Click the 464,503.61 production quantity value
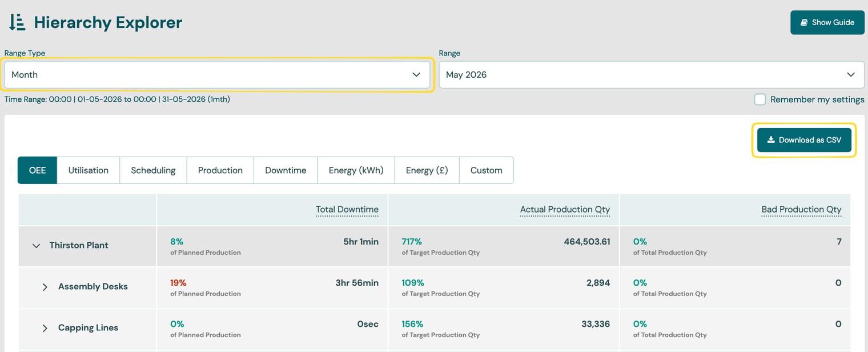The height and width of the screenshot is (352, 868). point(587,242)
